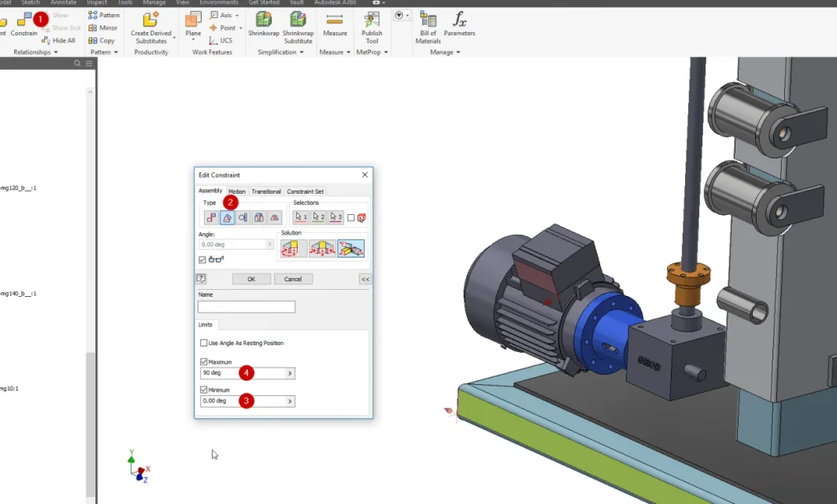The height and width of the screenshot is (504, 837).
Task: Confirm with the OK button
Action: point(251,279)
